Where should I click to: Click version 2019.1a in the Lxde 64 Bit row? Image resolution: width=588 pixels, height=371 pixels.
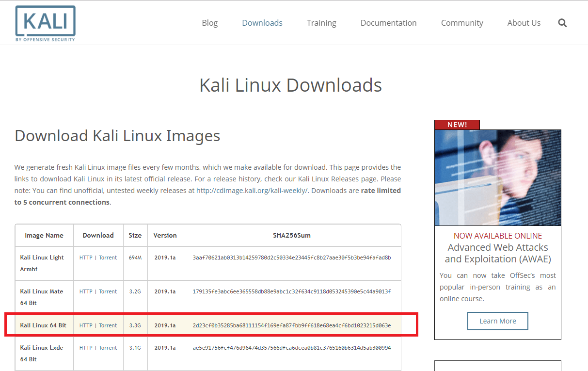(165, 348)
